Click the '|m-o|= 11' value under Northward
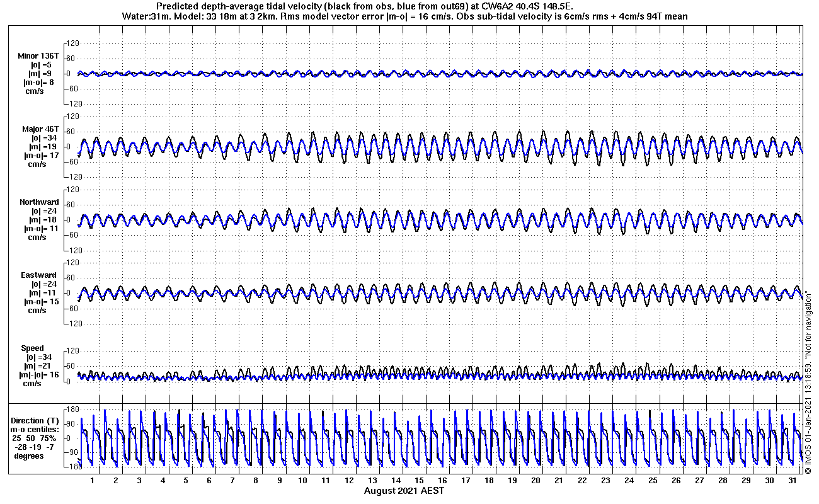The width and height of the screenshot is (819, 504). pyautogui.click(x=42, y=229)
